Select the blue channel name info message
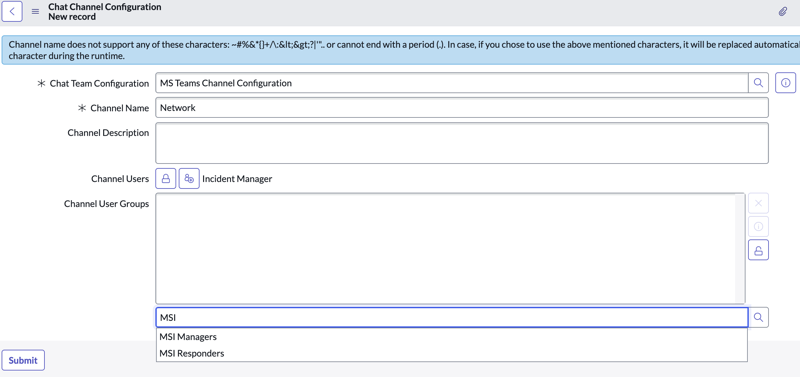 click(x=401, y=49)
